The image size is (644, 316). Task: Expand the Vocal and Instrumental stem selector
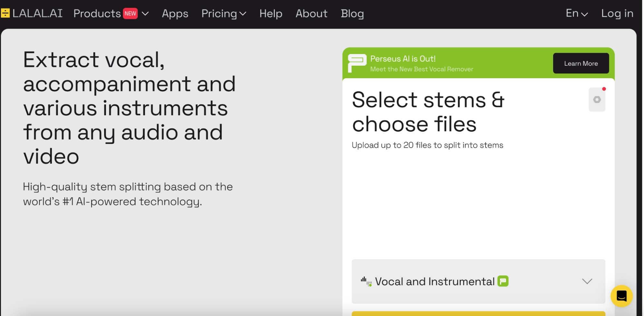(478, 281)
